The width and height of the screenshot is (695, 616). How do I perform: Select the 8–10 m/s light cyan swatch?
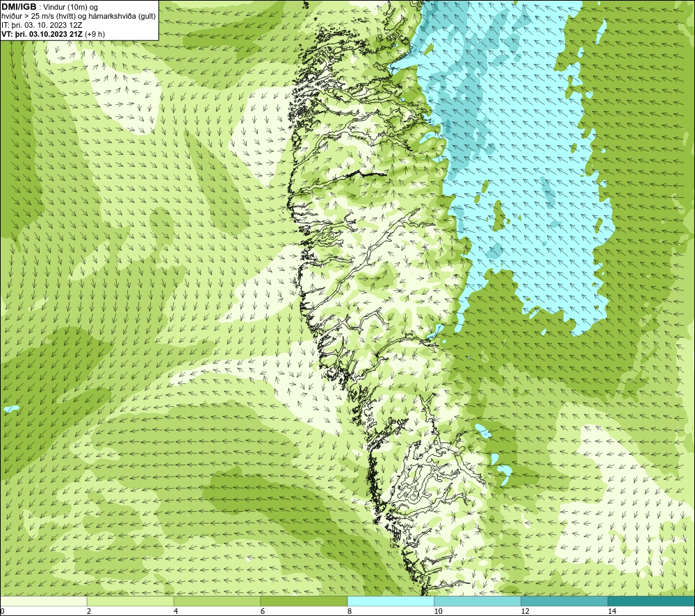point(391,601)
